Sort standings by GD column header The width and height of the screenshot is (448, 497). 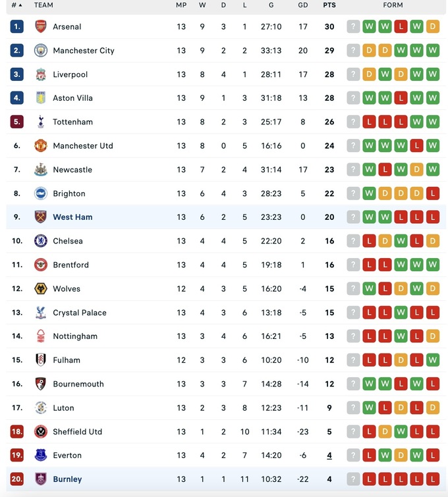(x=303, y=5)
